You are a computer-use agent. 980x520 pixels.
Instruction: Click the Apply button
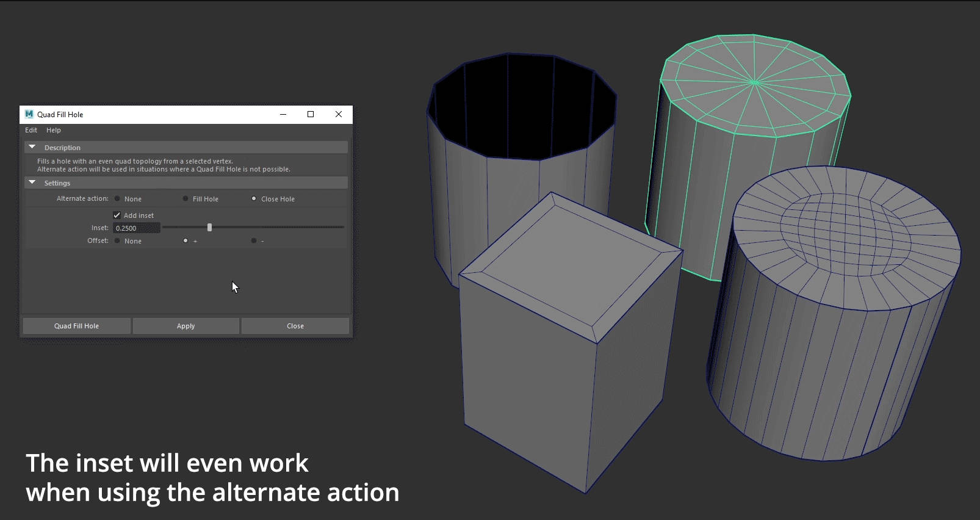(186, 326)
